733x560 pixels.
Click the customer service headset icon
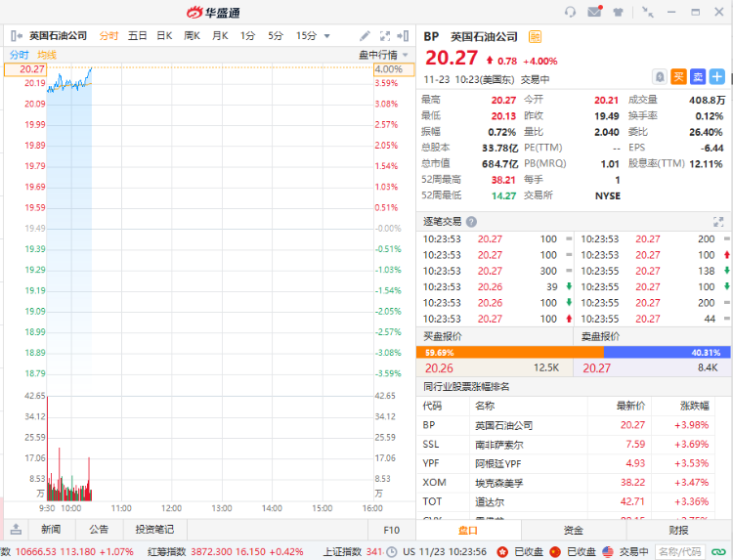(x=571, y=12)
